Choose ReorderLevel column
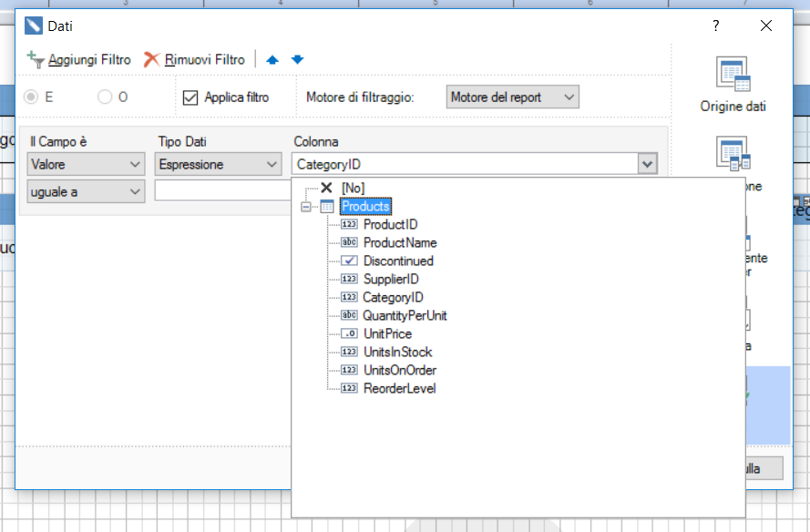 coord(400,388)
